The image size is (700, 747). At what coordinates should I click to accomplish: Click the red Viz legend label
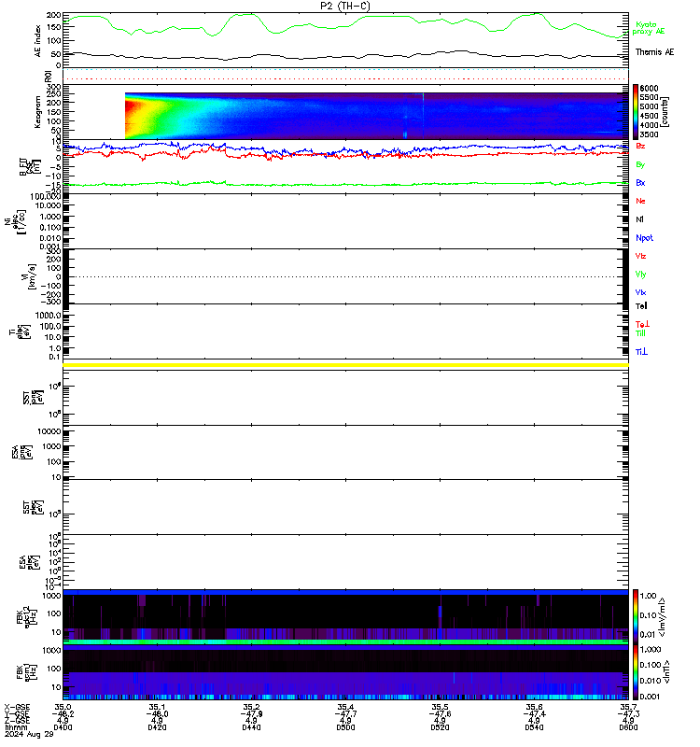click(640, 256)
